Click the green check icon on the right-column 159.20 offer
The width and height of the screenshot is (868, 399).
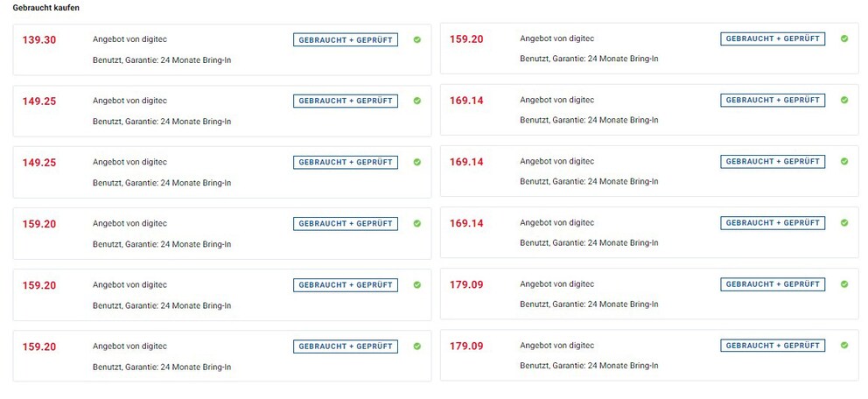(x=844, y=38)
